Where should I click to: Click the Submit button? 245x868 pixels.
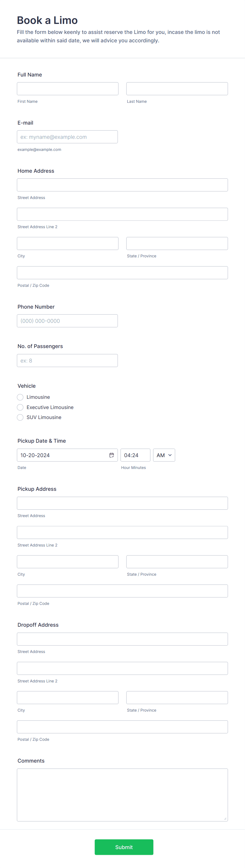[124, 847]
